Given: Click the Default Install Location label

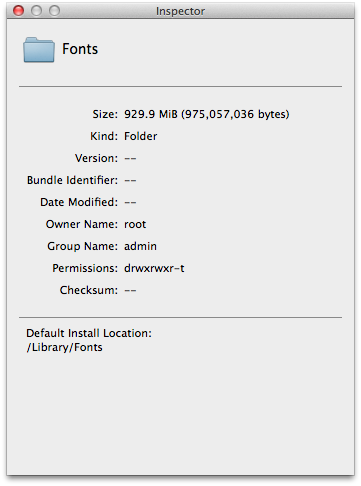Looking at the screenshot, I should click(x=89, y=333).
